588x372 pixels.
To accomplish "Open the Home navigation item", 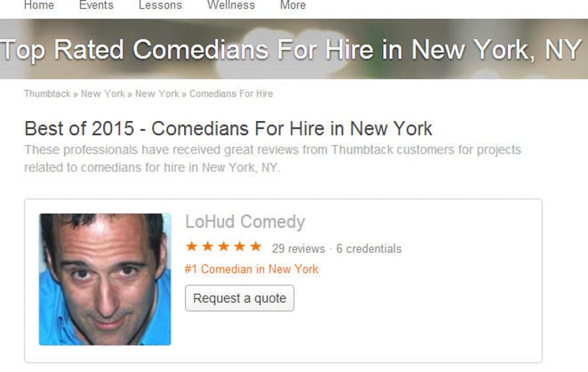I will tap(39, 5).
